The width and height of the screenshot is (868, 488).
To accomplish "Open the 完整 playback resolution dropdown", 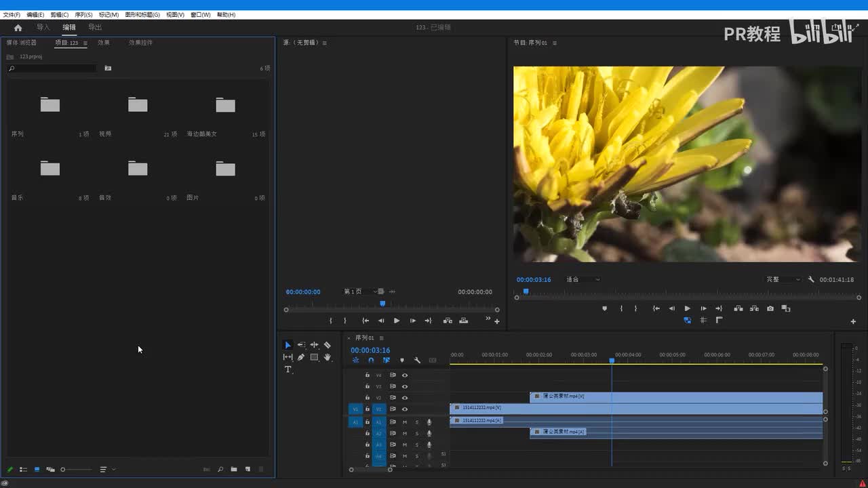I will pyautogui.click(x=783, y=279).
